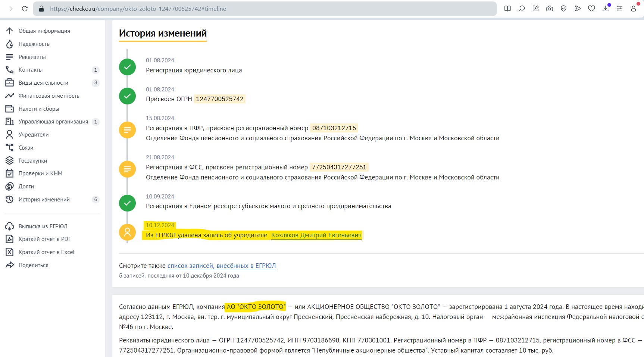Click Поделиться in the sidebar
Screen dimensions: 644x357
34,265
